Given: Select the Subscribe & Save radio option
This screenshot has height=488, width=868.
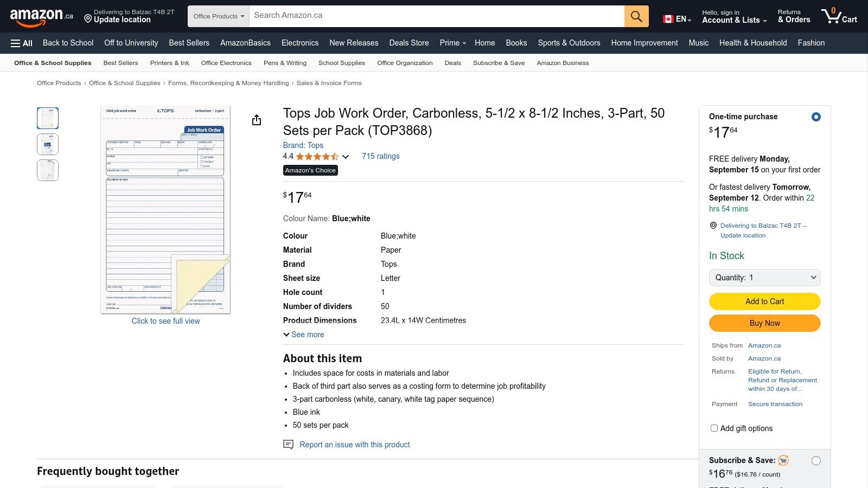Looking at the screenshot, I should coord(816,461).
